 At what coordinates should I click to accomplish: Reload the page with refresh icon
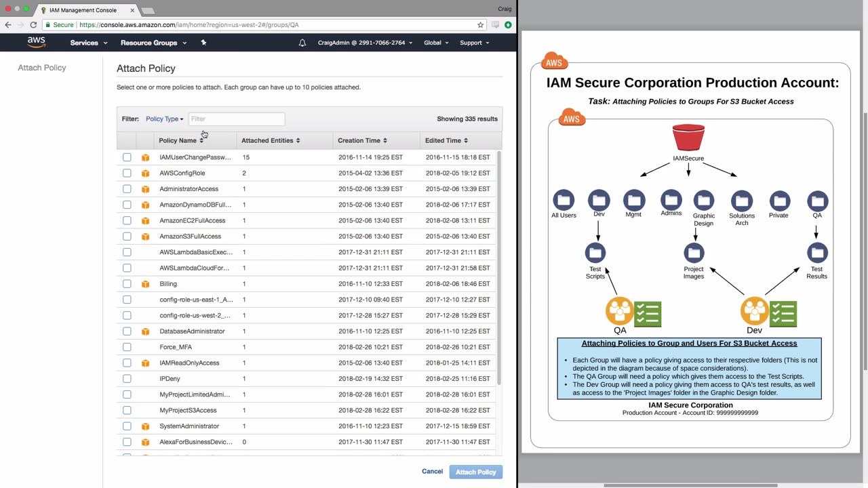pos(33,24)
